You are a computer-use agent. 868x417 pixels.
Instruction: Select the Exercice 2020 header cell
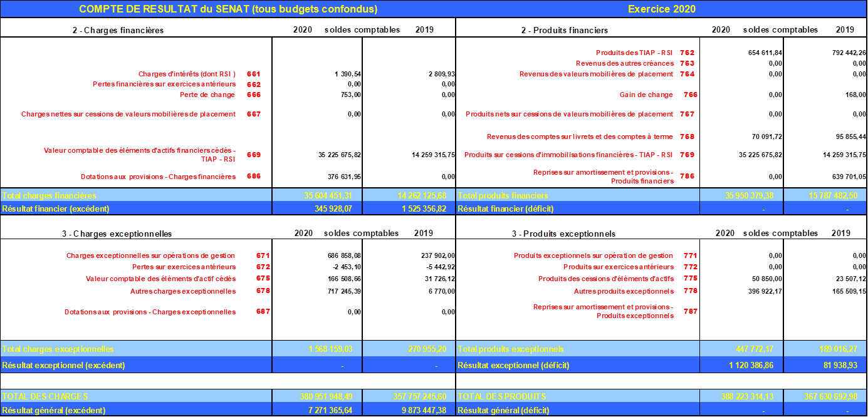coord(661,9)
